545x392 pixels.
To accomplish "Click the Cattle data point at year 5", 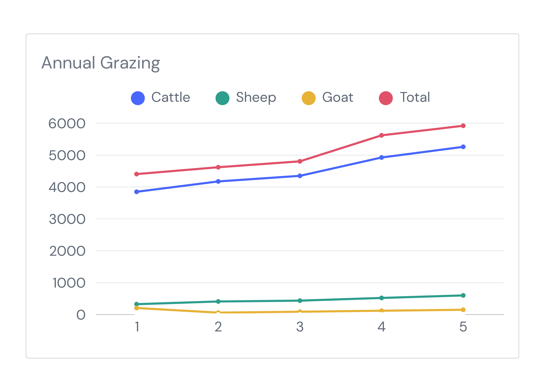I will pos(463,147).
